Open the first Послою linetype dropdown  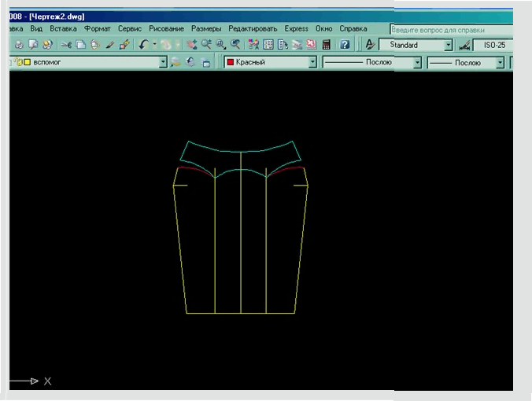[418, 62]
